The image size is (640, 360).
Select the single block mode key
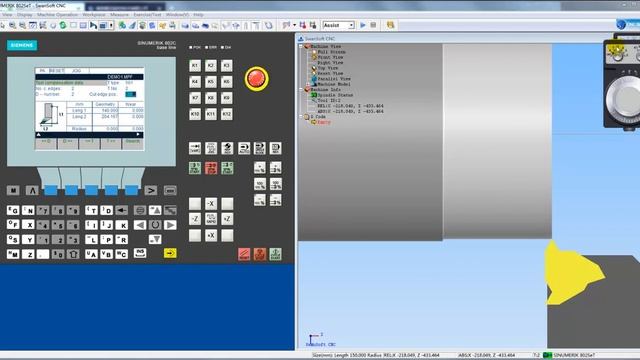(260, 148)
